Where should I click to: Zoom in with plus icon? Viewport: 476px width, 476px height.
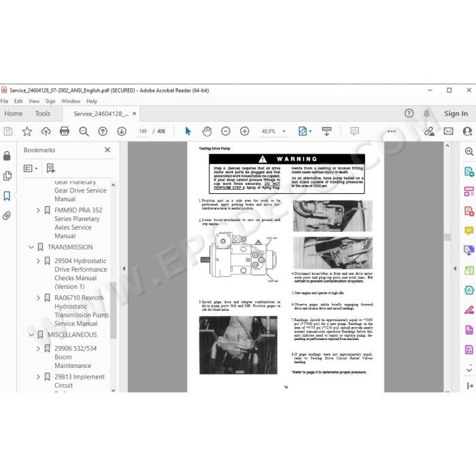[x=244, y=131]
